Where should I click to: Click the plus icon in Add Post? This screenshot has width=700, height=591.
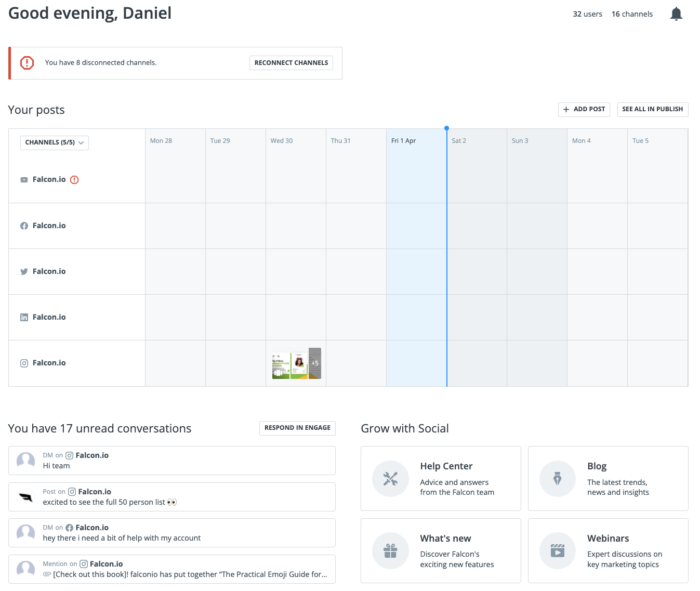(x=566, y=110)
